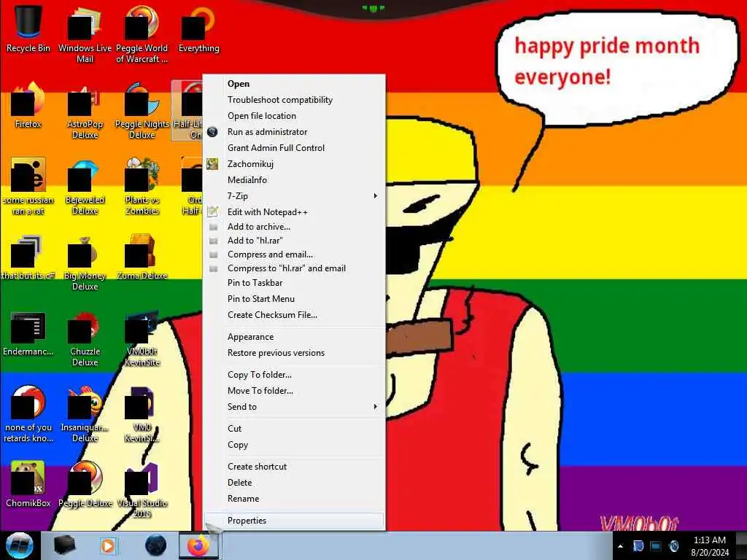Open Bejeweled Deluxe desktop icon
This screenshot has width=747, height=560.
point(85,187)
